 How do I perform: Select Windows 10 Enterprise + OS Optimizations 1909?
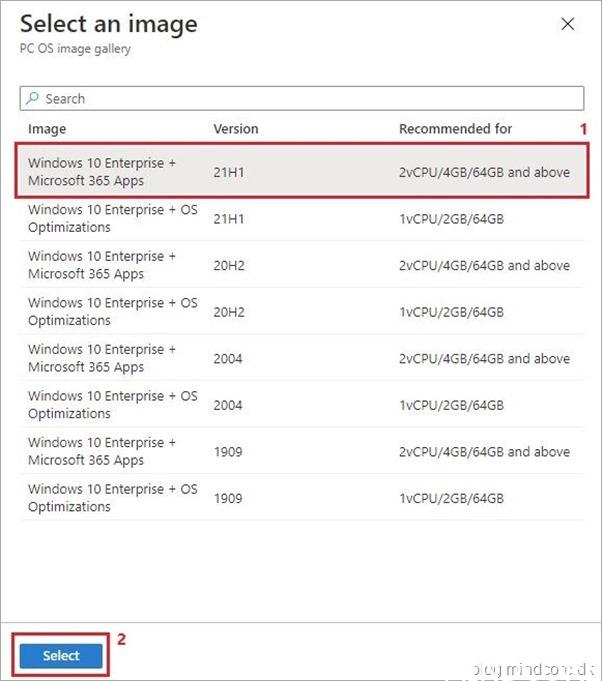coord(112,497)
